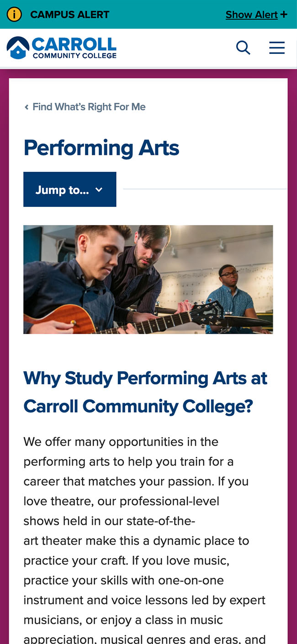Viewport: 297px width, 644px height.
Task: Click the divider line beside Jump to
Action: 205,189
